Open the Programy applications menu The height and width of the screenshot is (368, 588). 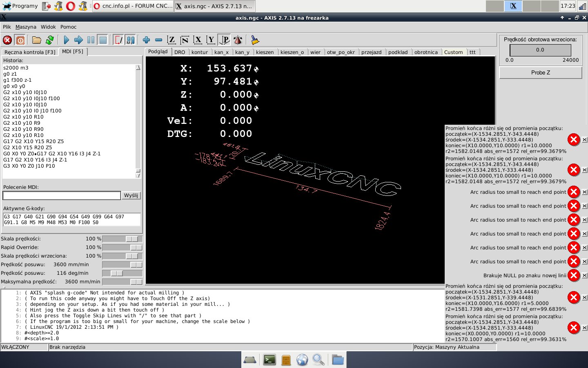coord(20,6)
